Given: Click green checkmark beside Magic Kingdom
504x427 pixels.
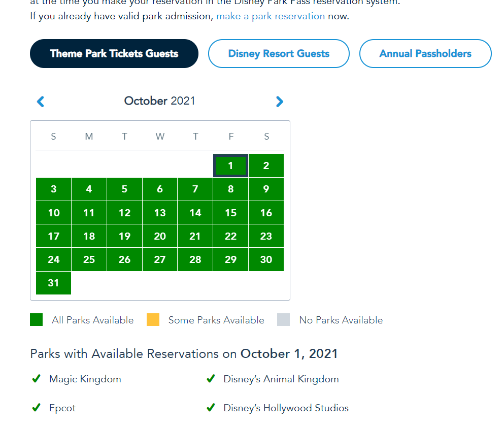Looking at the screenshot, I should point(36,379).
